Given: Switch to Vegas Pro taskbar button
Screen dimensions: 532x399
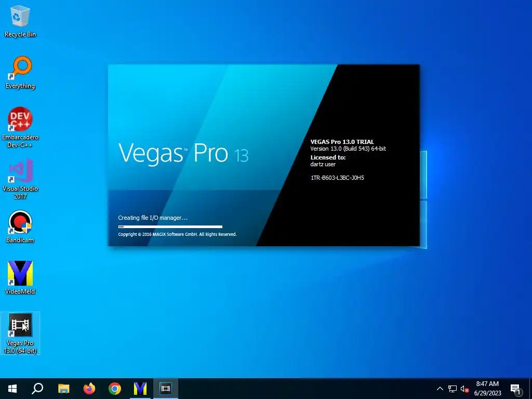Looking at the screenshot, I should [166, 389].
